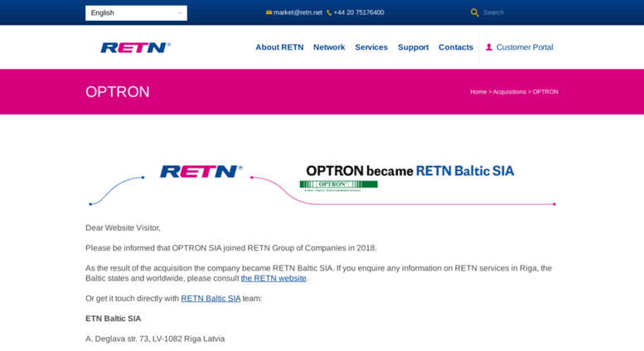
Task: Open the Network menu item
Action: pos(329,47)
